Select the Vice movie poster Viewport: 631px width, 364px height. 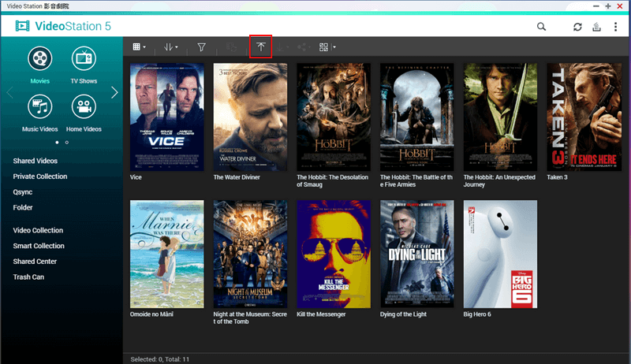pos(166,117)
